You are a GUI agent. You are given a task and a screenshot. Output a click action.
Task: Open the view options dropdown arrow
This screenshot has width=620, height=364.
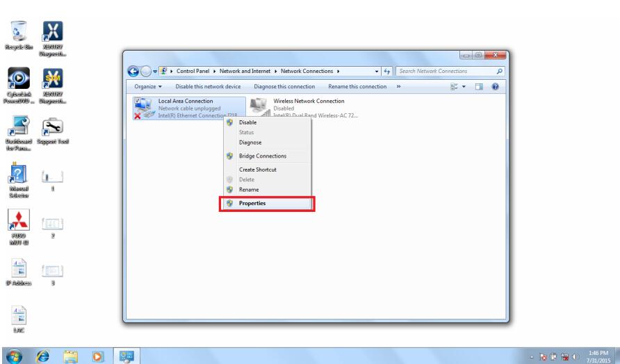coord(464,87)
